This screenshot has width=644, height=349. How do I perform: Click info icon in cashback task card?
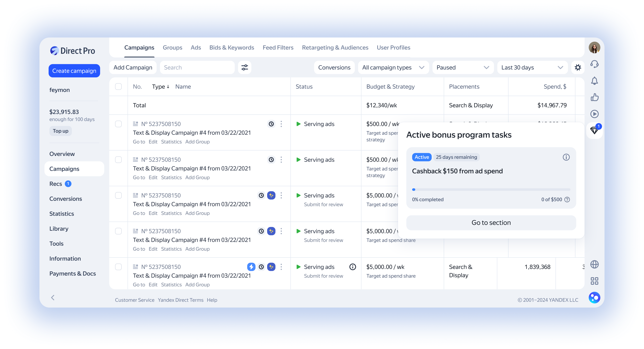tap(566, 157)
